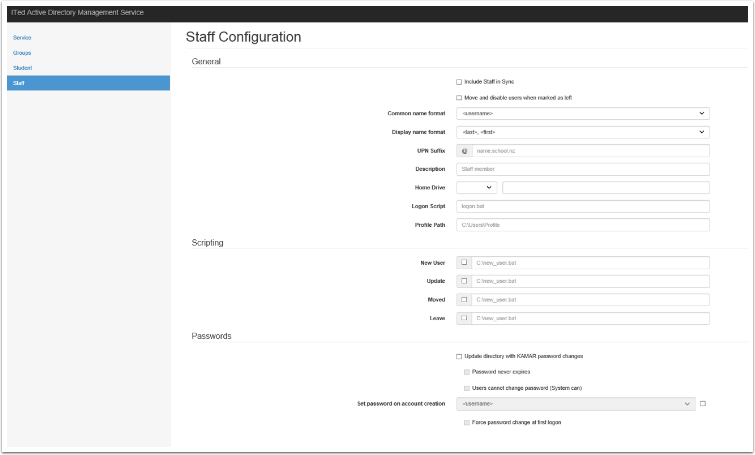Tick the Leave script checkbox
The width and height of the screenshot is (755, 455).
464,318
